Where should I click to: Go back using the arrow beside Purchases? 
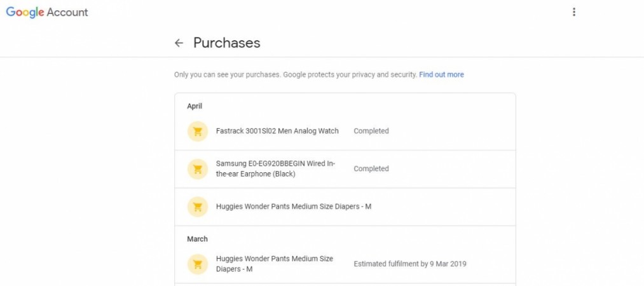pyautogui.click(x=179, y=43)
